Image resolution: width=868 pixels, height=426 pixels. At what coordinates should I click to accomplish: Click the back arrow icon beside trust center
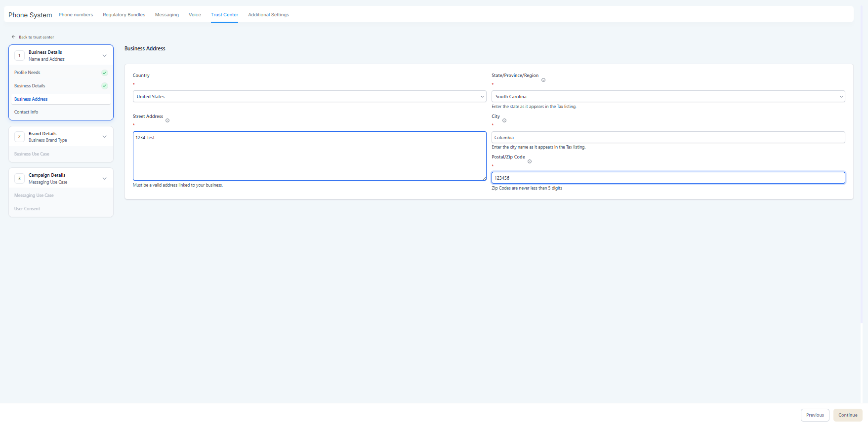click(x=13, y=37)
